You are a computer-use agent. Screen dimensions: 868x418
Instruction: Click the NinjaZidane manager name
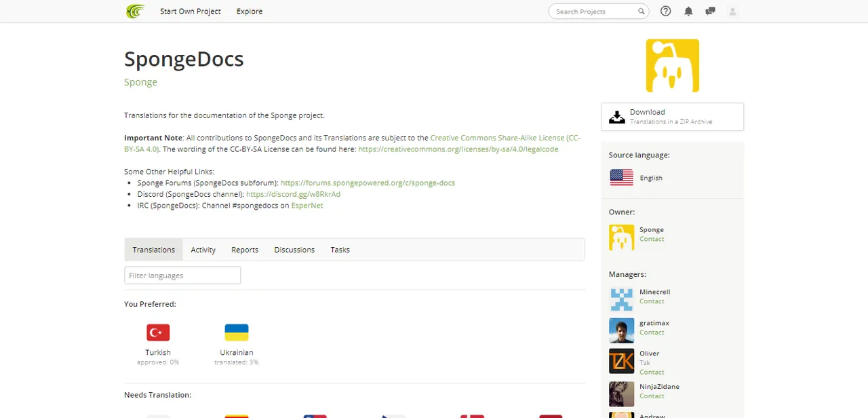coord(659,387)
